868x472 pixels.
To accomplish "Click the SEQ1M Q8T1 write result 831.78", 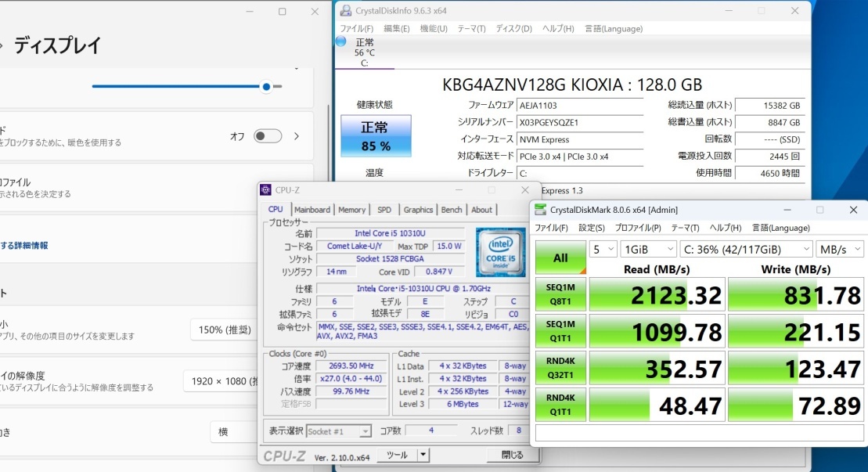I will (795, 295).
